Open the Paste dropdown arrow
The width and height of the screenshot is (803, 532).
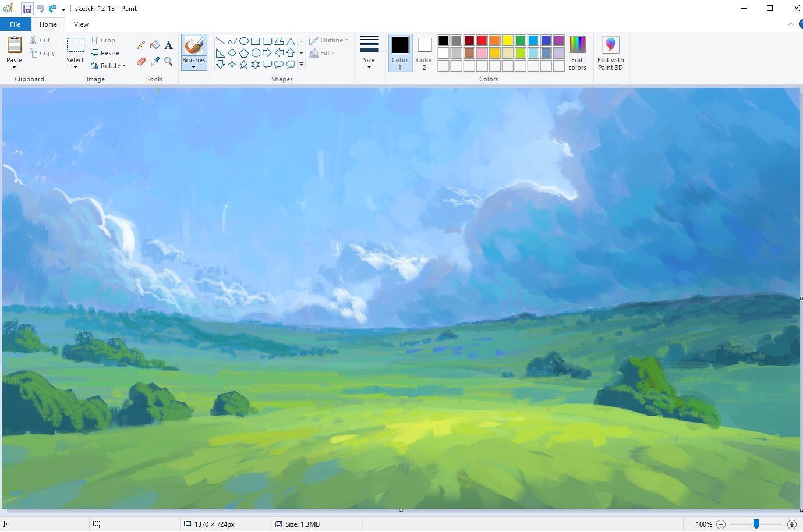[14, 67]
